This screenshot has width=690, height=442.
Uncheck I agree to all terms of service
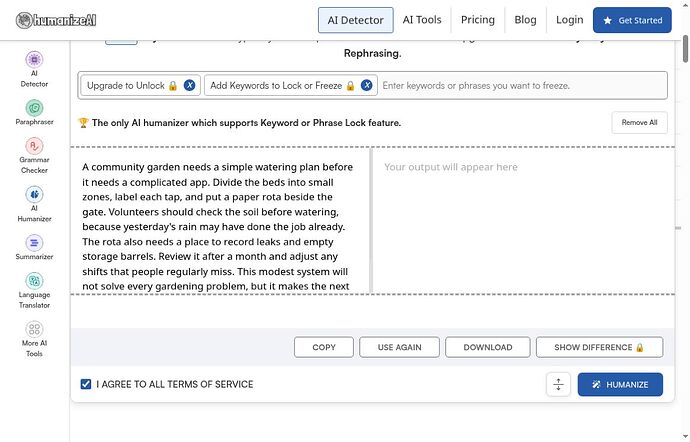point(86,384)
